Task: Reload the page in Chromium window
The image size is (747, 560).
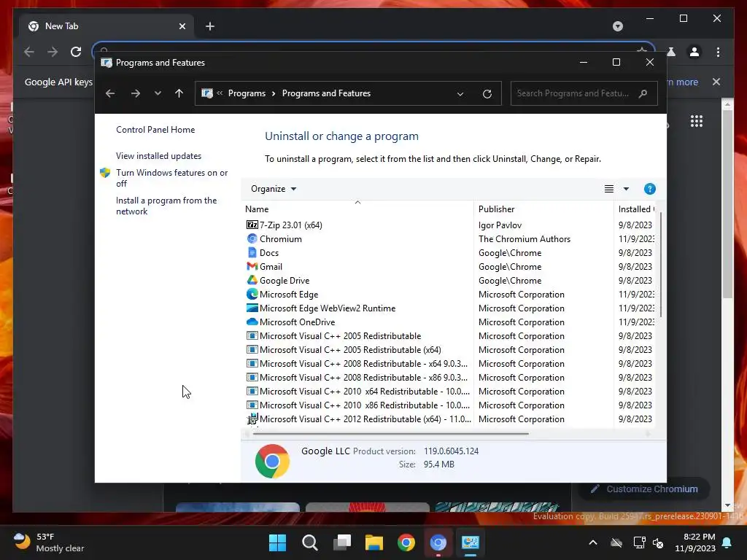Action: click(76, 52)
